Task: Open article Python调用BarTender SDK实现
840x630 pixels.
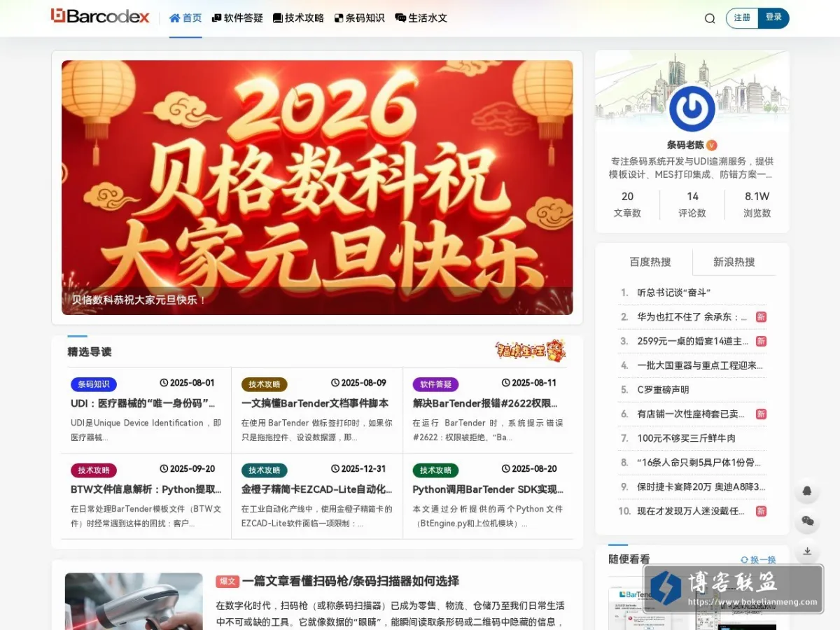Action: tap(488, 489)
